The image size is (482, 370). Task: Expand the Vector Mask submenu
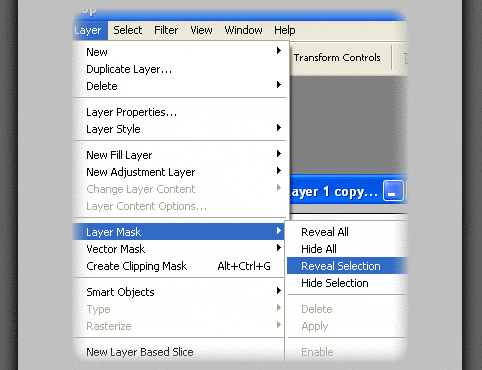[x=179, y=249]
